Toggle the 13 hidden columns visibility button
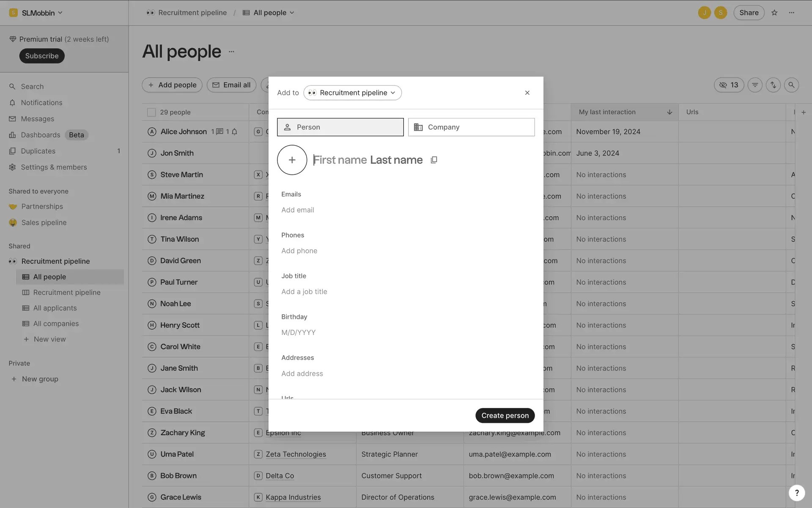 pos(729,85)
